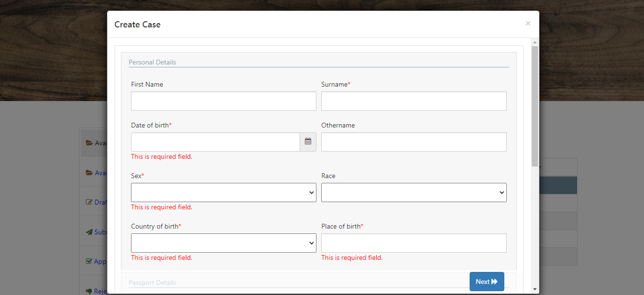Screen dimensions: 644x295
Task: Click the first folder icon in background sidebar
Action: point(89,143)
